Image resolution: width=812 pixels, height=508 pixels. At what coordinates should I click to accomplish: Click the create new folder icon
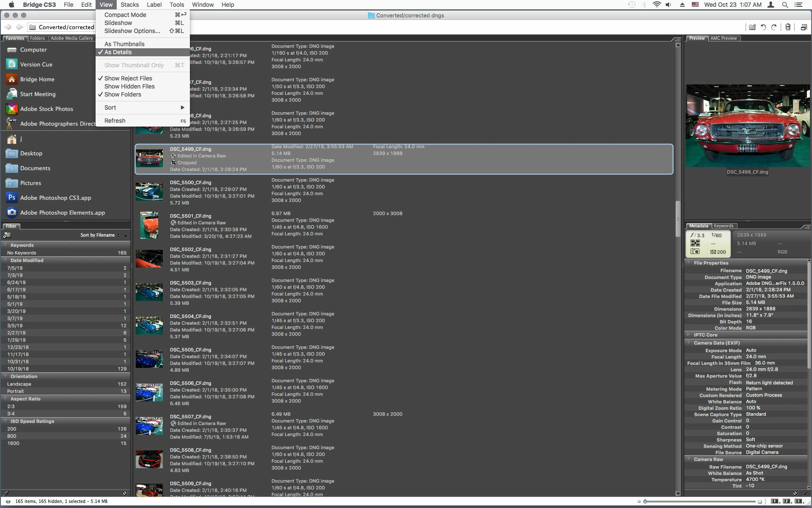pos(752,27)
